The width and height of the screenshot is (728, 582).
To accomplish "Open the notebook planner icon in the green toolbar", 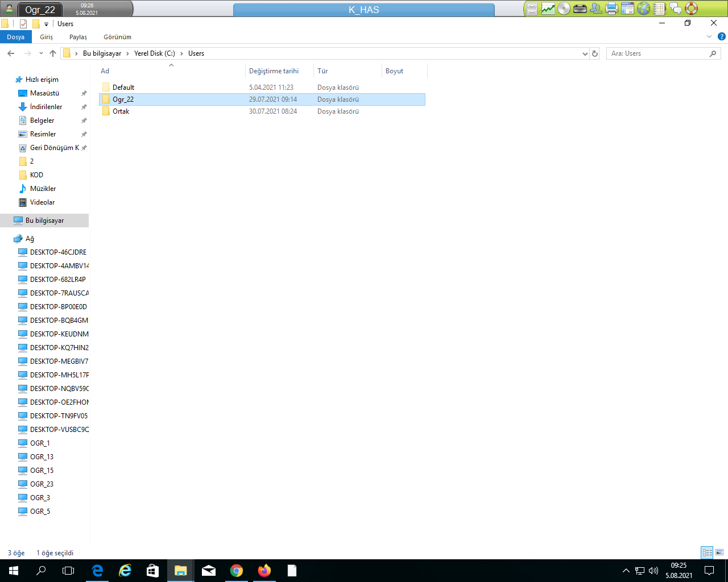I will click(x=659, y=9).
